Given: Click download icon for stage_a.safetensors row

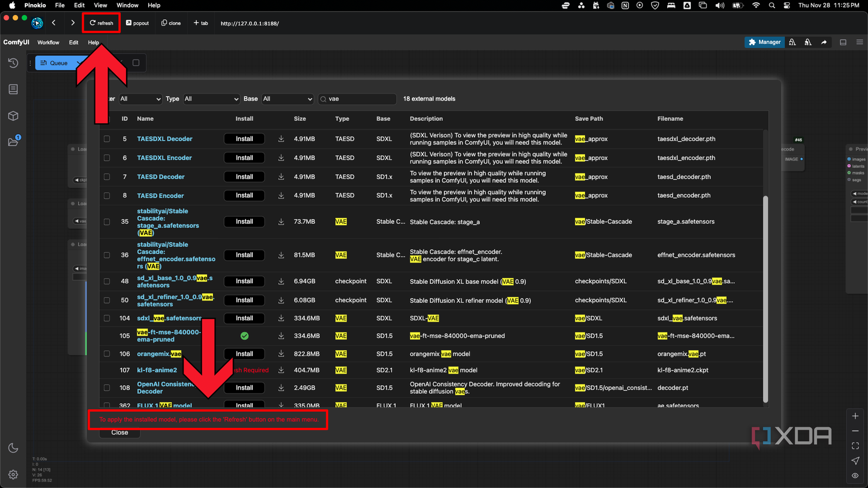Looking at the screenshot, I should tap(281, 221).
